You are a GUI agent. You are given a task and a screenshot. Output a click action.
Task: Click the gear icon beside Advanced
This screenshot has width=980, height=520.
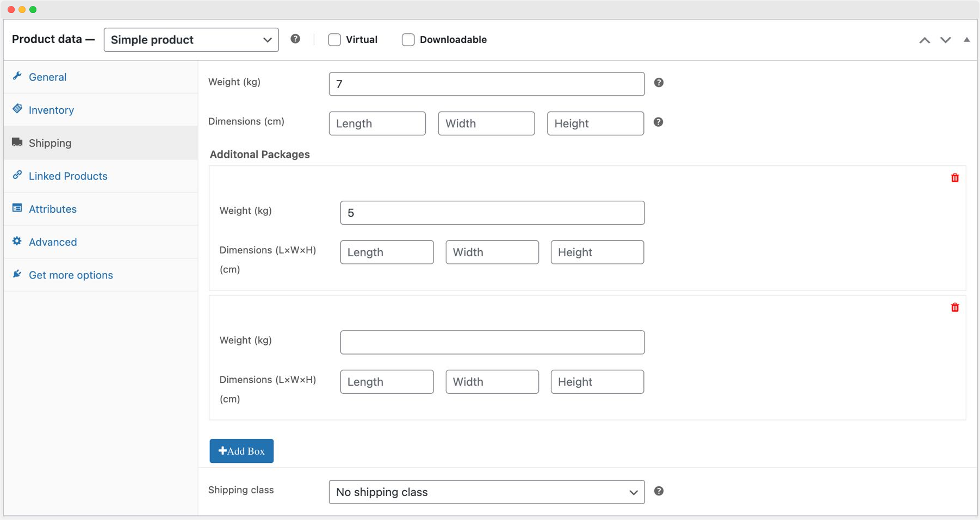coord(17,242)
